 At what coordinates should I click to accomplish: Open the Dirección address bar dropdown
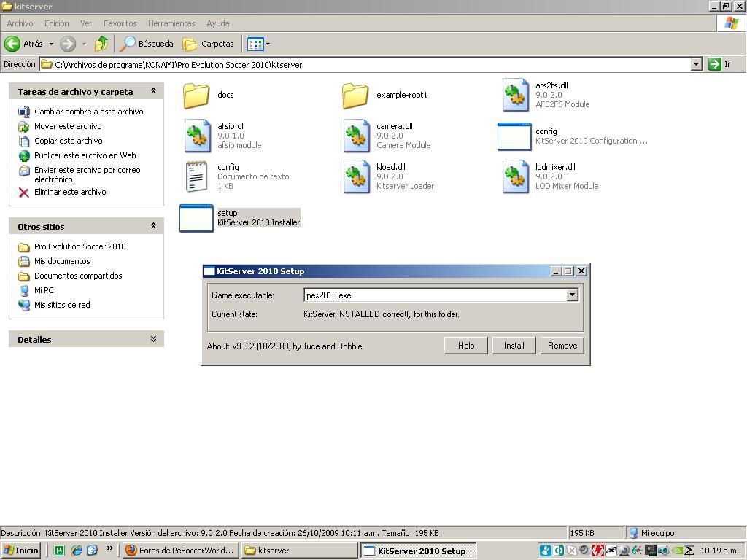click(x=696, y=64)
